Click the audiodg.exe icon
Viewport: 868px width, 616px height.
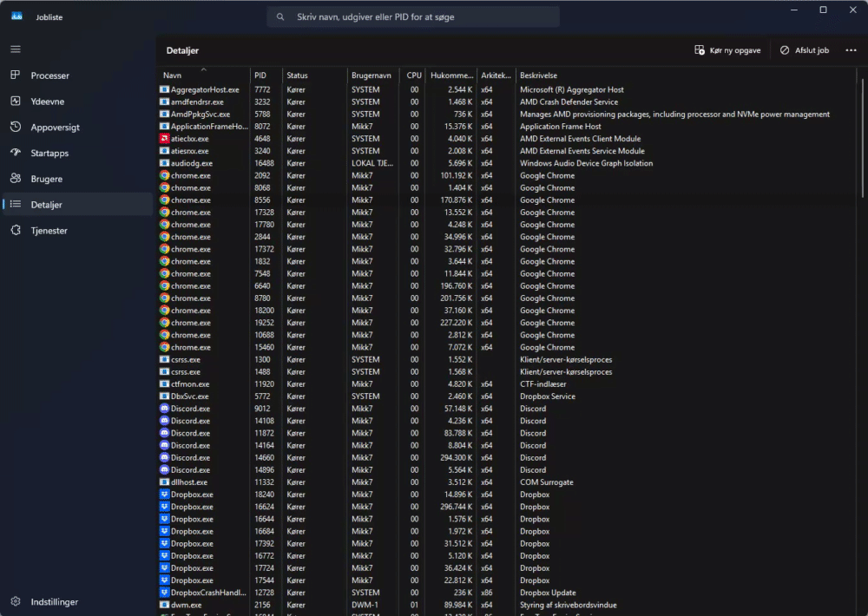point(164,163)
